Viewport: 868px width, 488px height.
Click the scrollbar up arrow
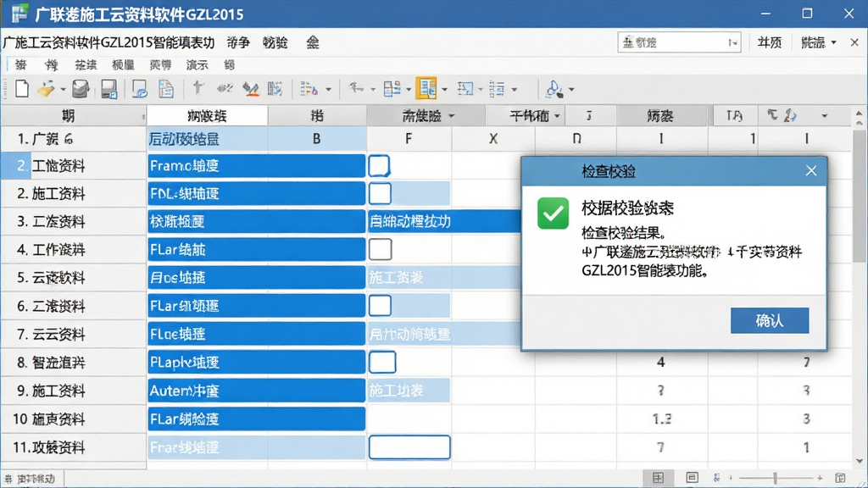click(x=859, y=114)
